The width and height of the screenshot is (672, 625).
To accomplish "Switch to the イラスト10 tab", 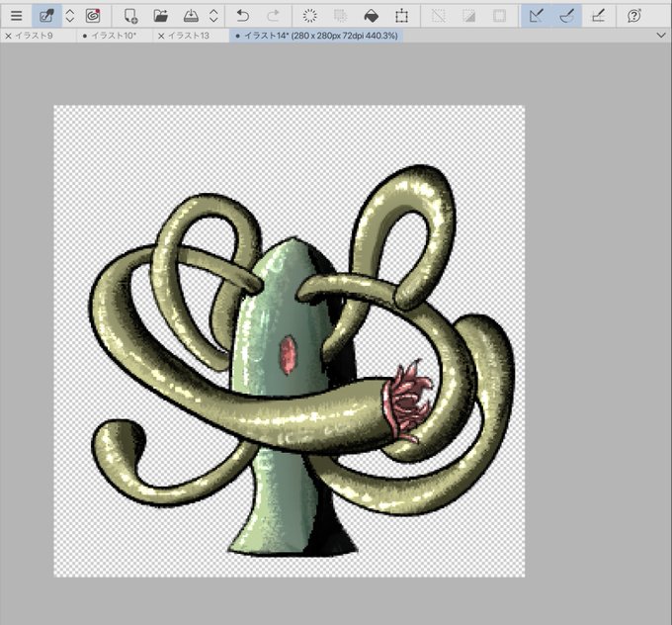I will pos(114,36).
